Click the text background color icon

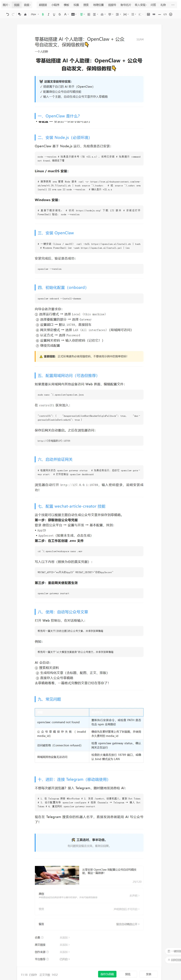click(x=73, y=14)
